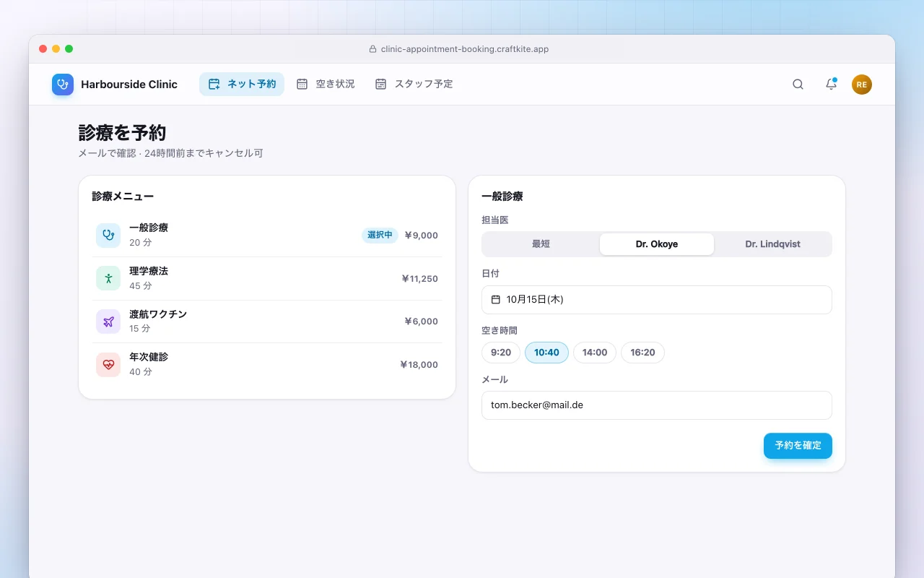The image size is (924, 578).
Task: Choose Dr. Lindqvist as the doctor
Action: [772, 244]
